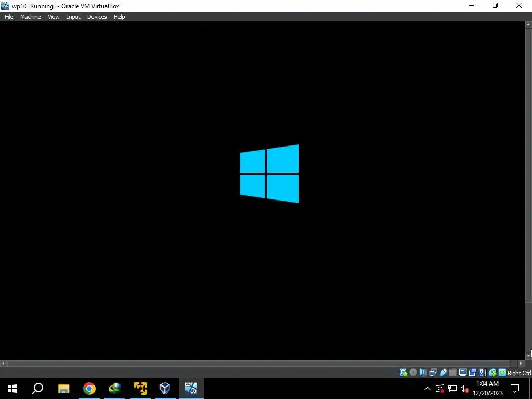This screenshot has width=532, height=399.
Task: Click the horizontal scrollbar left arrow
Action: coord(3,363)
